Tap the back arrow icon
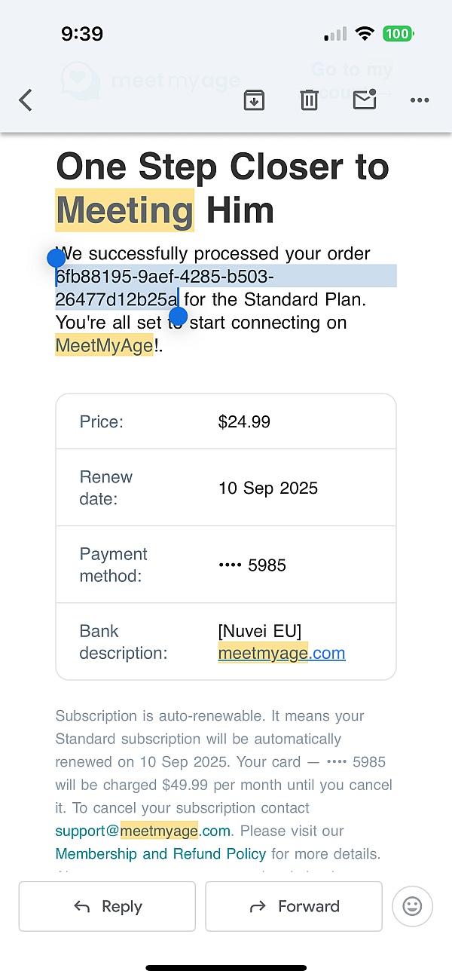This screenshot has width=452, height=980. [x=26, y=100]
